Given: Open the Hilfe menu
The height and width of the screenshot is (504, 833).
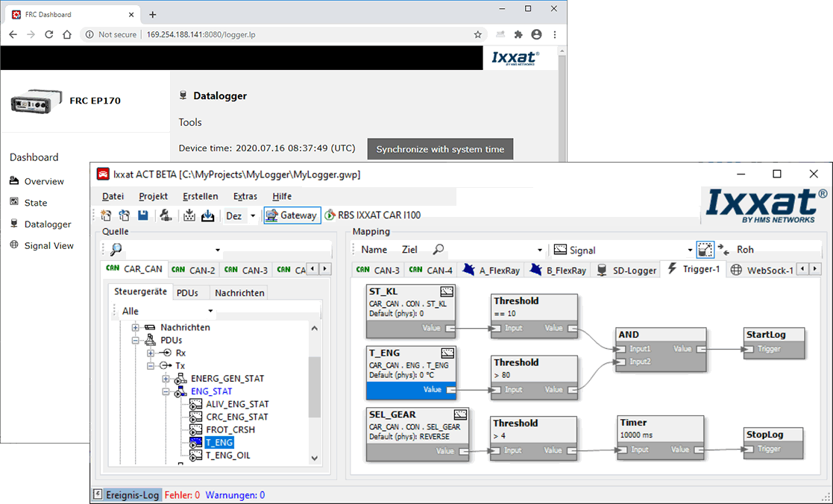Looking at the screenshot, I should click(x=282, y=197).
